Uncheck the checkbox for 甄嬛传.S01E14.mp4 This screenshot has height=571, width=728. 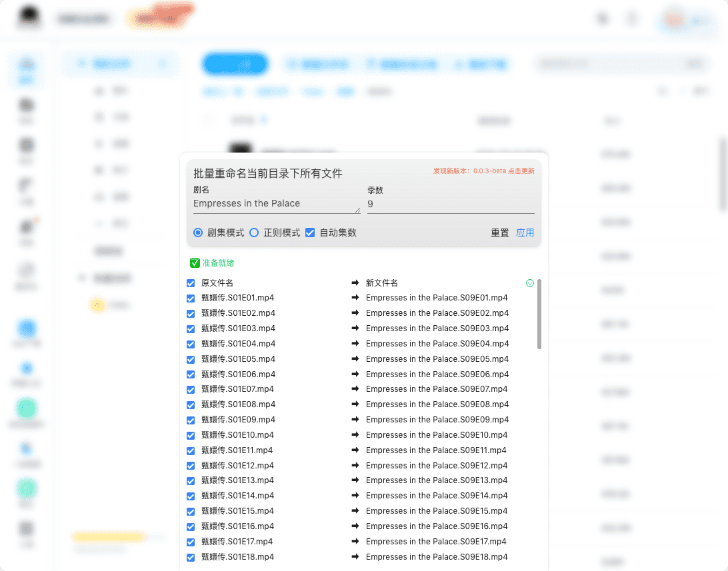tap(191, 496)
